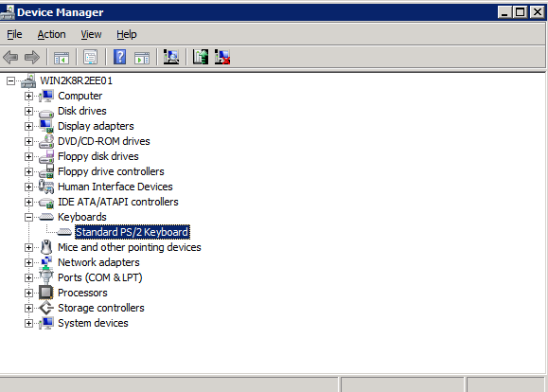Collapse the WIN2K8R2EE01 root node
This screenshot has height=392, width=548.
coord(10,81)
